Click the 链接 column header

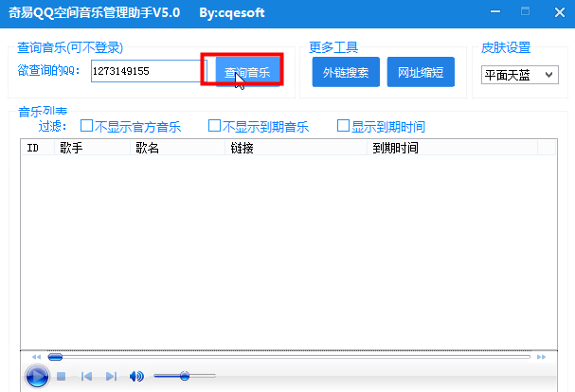(296, 148)
